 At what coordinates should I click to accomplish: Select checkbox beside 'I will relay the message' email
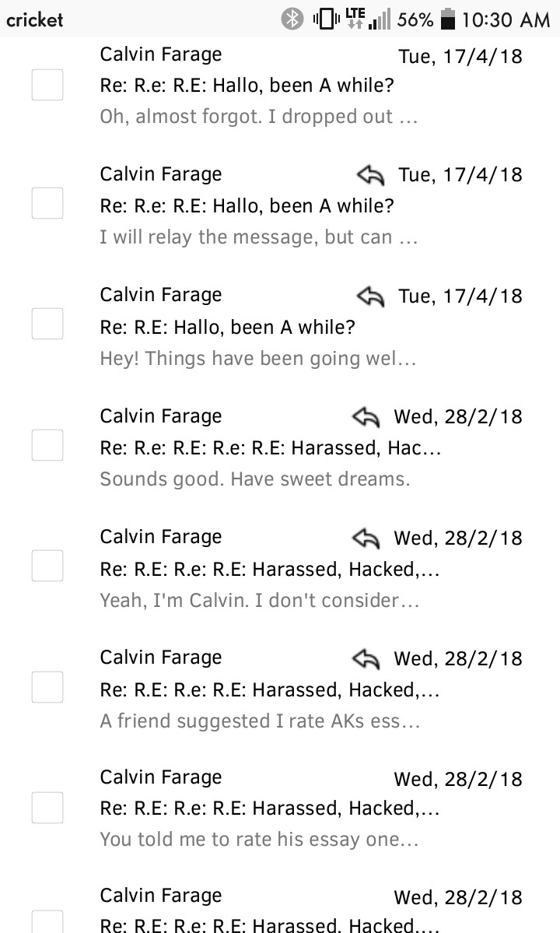coord(47,203)
